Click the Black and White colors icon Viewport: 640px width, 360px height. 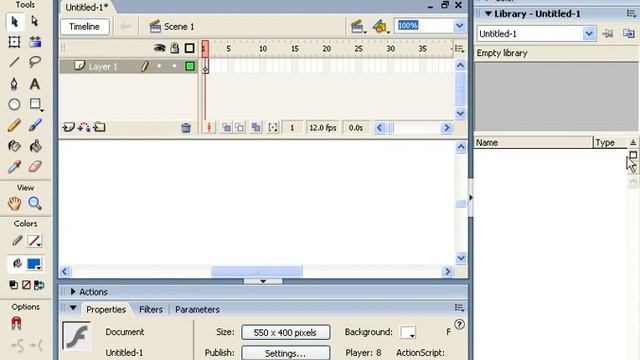[x=13, y=285]
